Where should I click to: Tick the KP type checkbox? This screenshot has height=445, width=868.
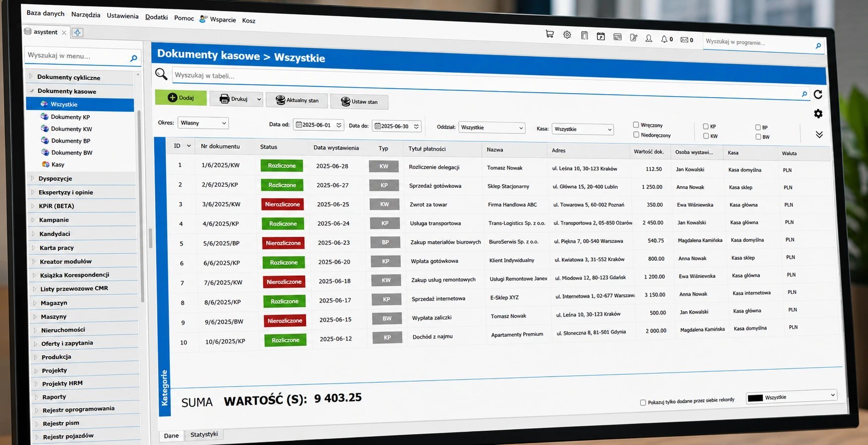click(x=705, y=126)
